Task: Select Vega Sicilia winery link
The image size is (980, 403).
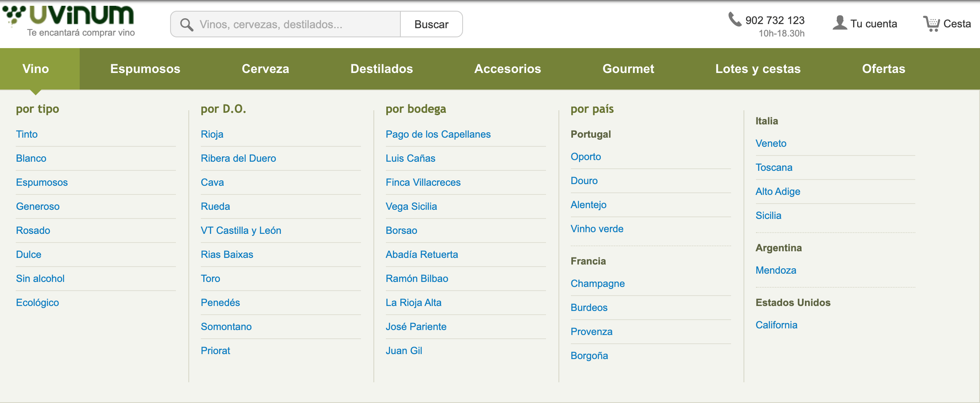Action: (411, 206)
